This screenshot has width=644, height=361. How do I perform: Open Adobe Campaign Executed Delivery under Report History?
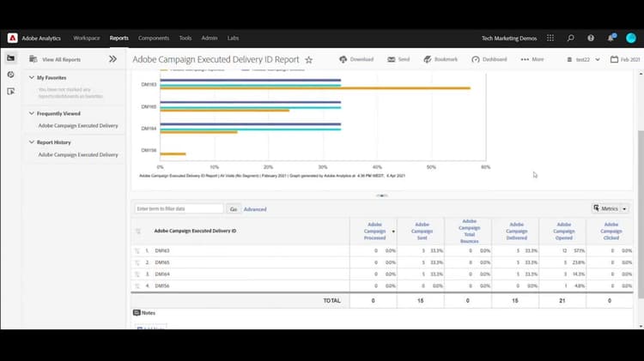pos(78,154)
